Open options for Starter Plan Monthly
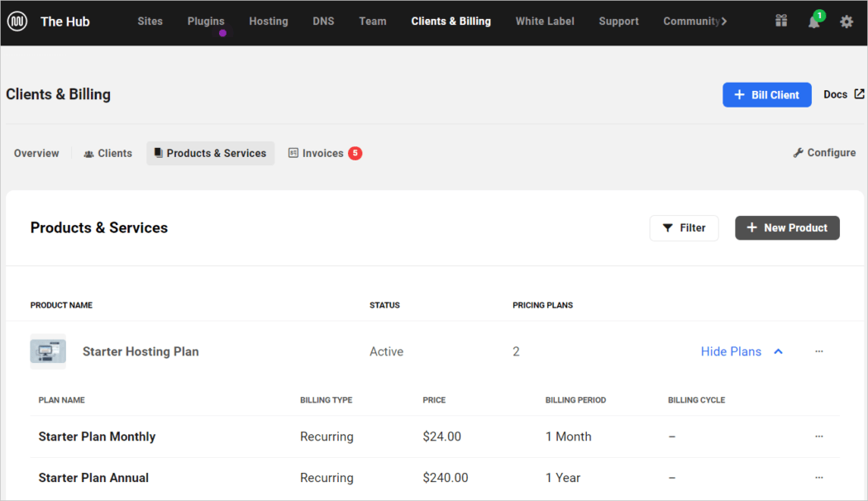Image resolution: width=868 pixels, height=501 pixels. (819, 436)
